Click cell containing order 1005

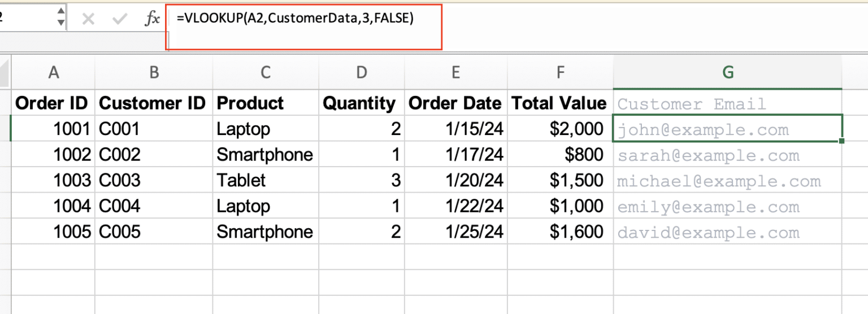(x=53, y=232)
